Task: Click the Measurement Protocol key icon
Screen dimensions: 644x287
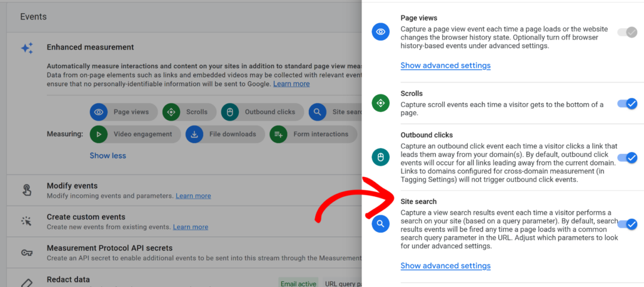Action: pos(27,253)
